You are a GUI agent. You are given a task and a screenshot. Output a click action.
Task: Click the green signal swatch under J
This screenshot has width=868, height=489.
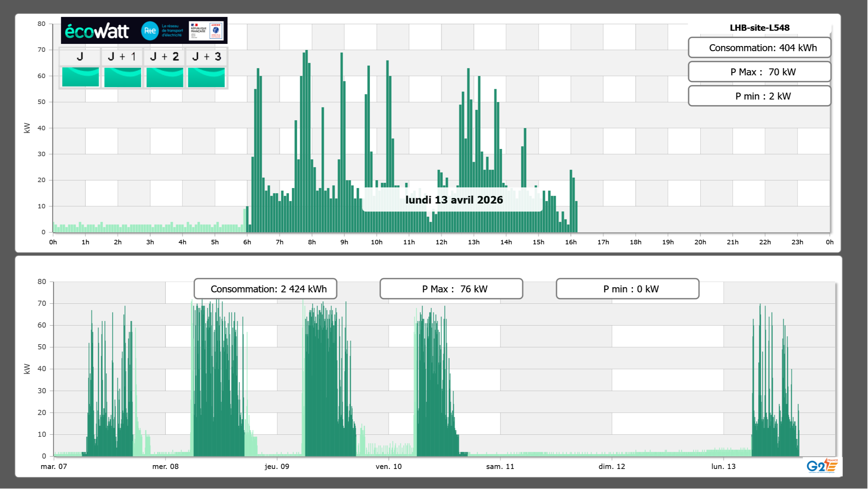pyautogui.click(x=80, y=77)
